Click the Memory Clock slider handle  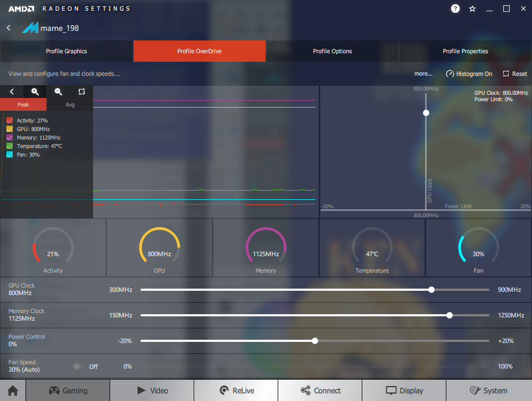click(x=450, y=315)
